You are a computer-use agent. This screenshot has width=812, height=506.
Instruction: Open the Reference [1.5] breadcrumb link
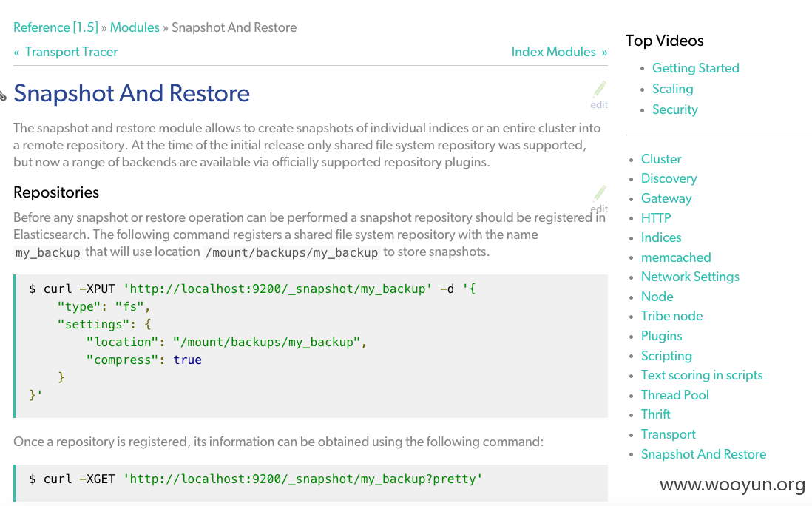coord(55,27)
